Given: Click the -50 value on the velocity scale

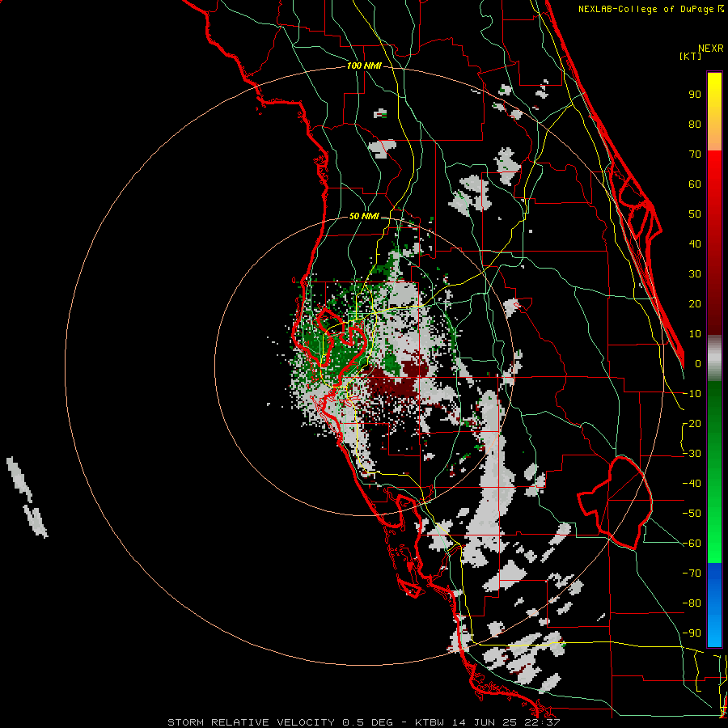Looking at the screenshot, I should click(692, 514).
